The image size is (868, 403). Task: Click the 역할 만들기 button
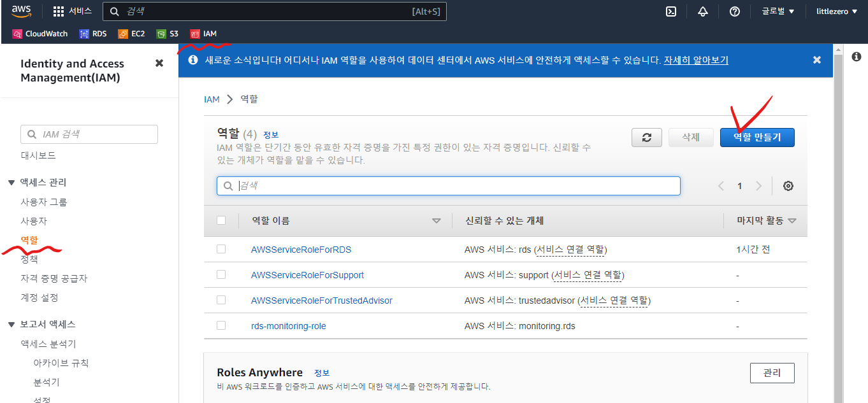click(757, 138)
